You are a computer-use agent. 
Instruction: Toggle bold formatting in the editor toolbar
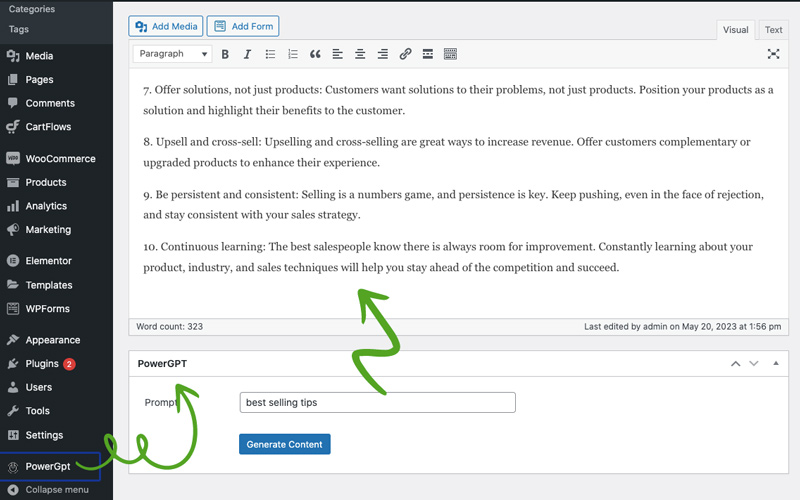coord(225,54)
